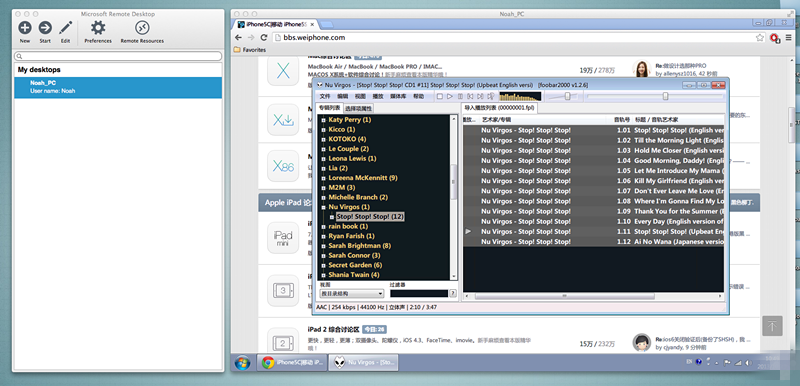Screen dimensions: 800x386
Task: Click Start arrow in Remote Desktop toolbar
Action: (45, 32)
